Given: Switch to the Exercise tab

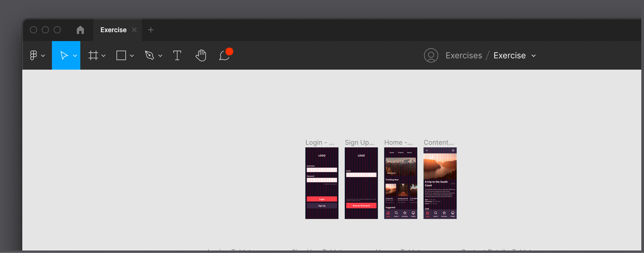Looking at the screenshot, I should click(113, 30).
